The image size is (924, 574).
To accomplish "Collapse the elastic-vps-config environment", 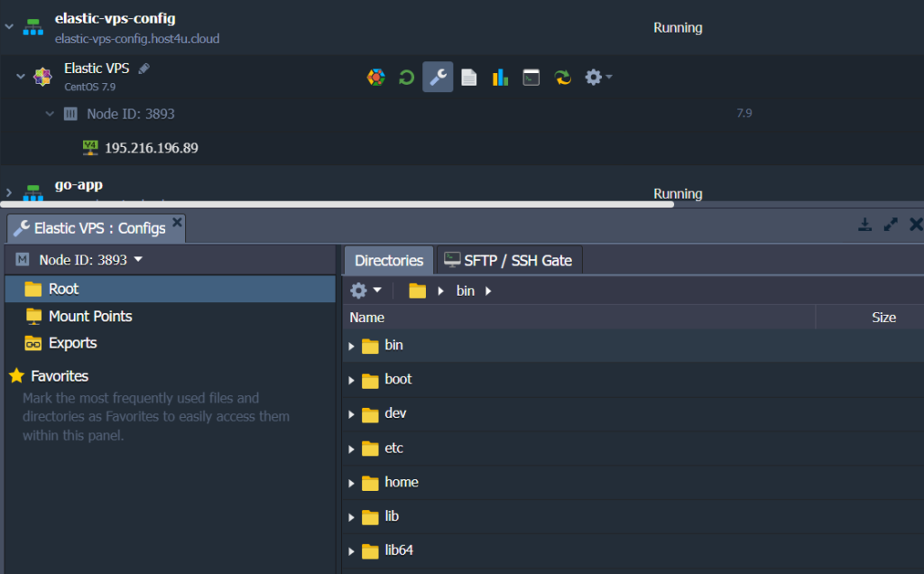I will click(x=9, y=26).
